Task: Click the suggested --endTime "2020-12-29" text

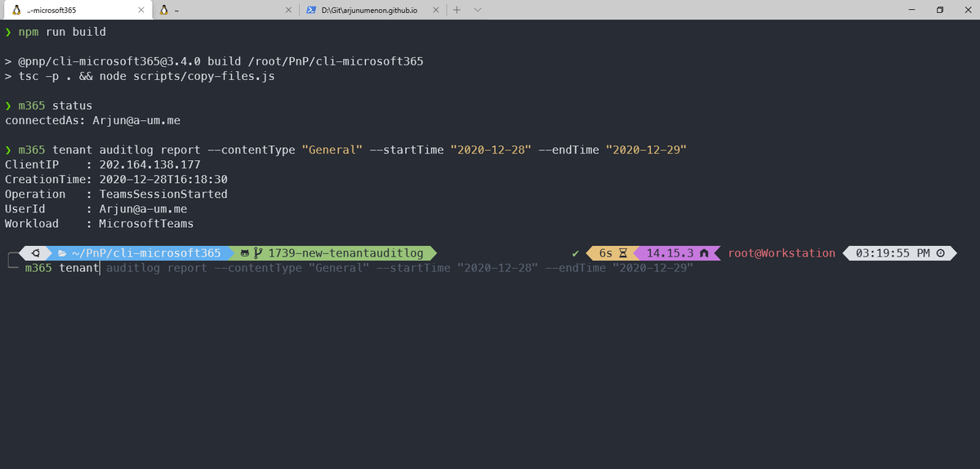Action: [619, 268]
